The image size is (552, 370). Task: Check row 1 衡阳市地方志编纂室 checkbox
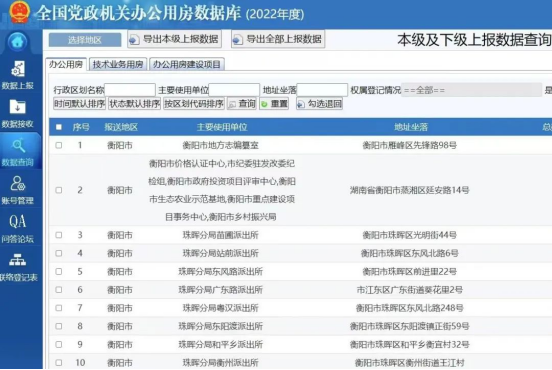pyautogui.click(x=59, y=145)
